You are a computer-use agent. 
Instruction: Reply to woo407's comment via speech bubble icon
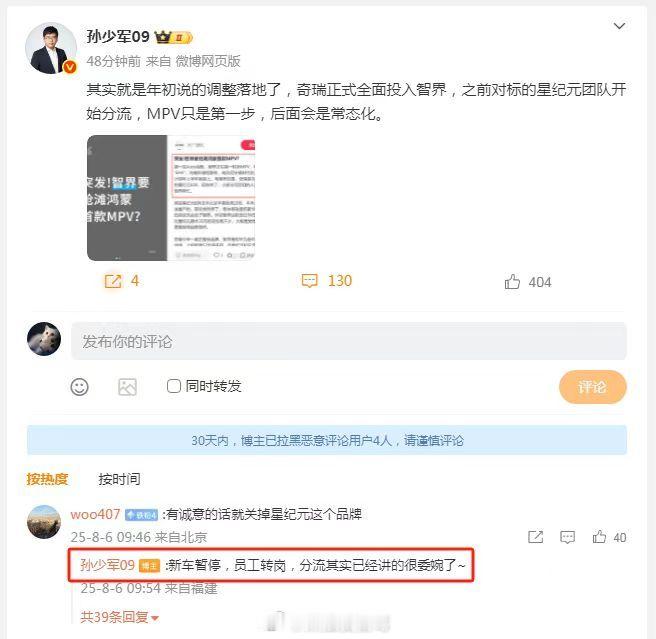pos(567,537)
